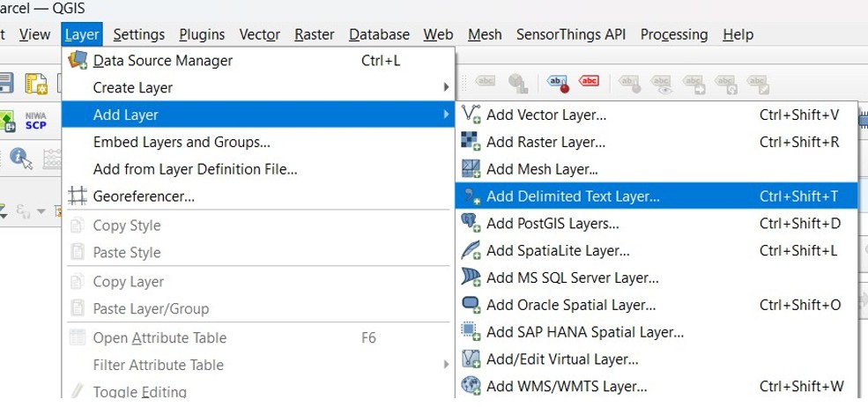Expand the Filter Attribute Table submenu arrow
Screen dimensions: 868x407
(x=446, y=365)
